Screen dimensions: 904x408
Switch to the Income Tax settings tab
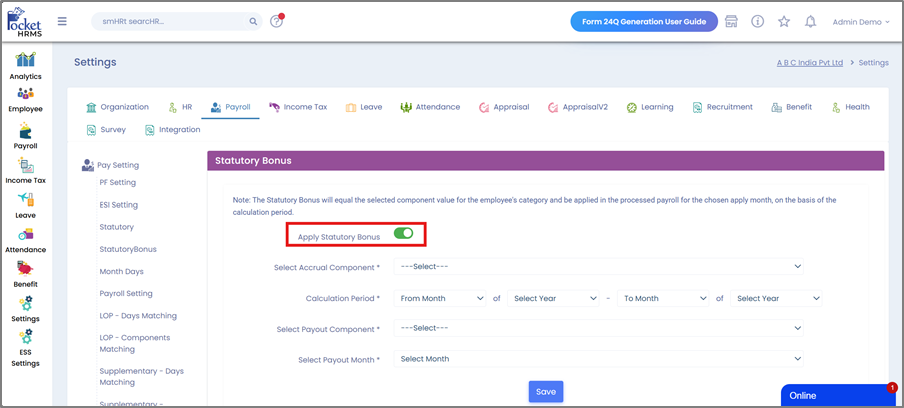click(298, 107)
